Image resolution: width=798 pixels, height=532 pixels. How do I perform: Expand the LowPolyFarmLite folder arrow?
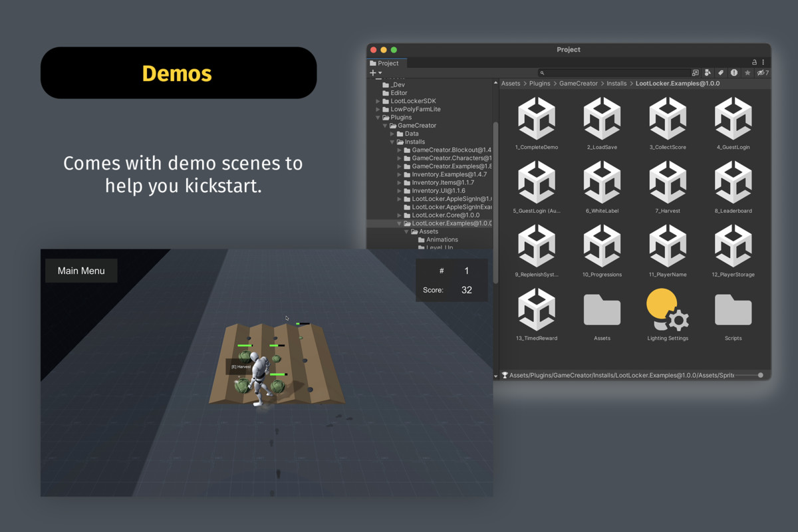[x=378, y=109]
